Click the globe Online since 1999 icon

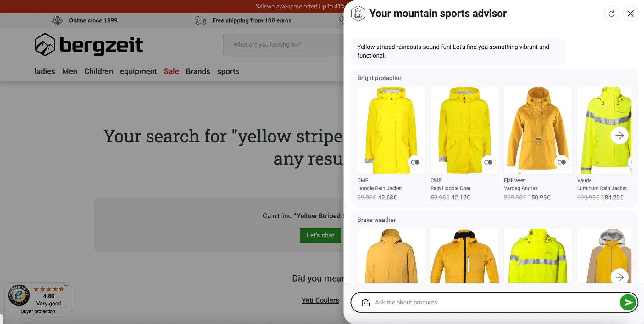click(58, 20)
